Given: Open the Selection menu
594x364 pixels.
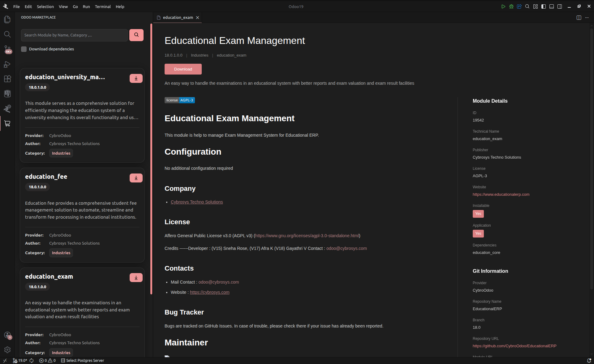Looking at the screenshot, I should click(x=45, y=6).
